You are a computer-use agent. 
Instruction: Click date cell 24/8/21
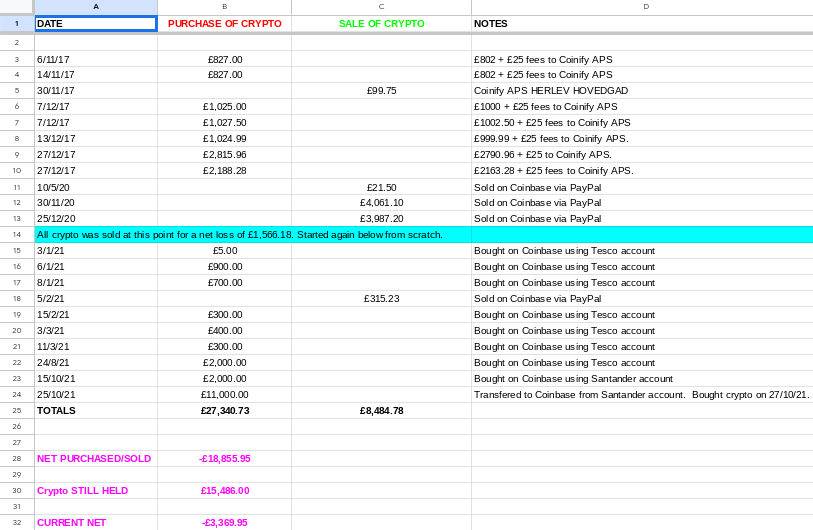pos(96,362)
